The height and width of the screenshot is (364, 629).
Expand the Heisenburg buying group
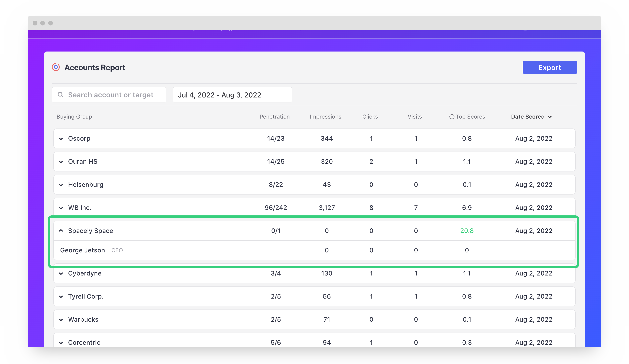tap(61, 185)
